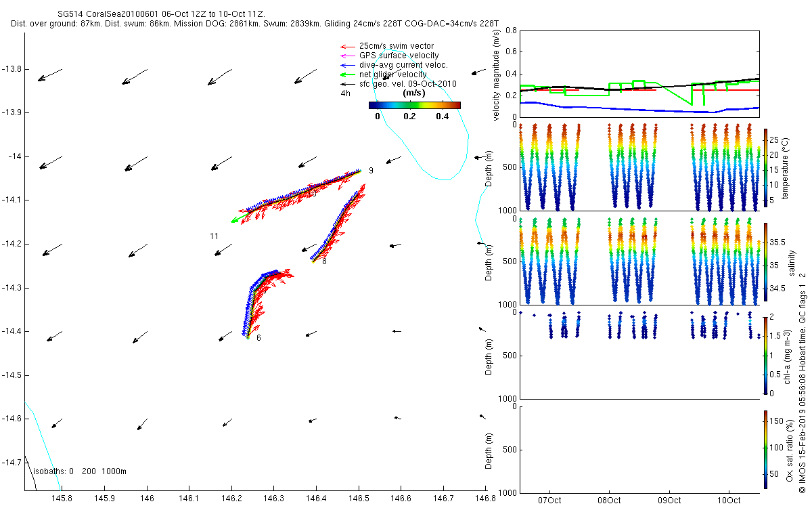812x508 pixels.
Task: Click the green net glider velocity legend arrow
Action: [347, 75]
